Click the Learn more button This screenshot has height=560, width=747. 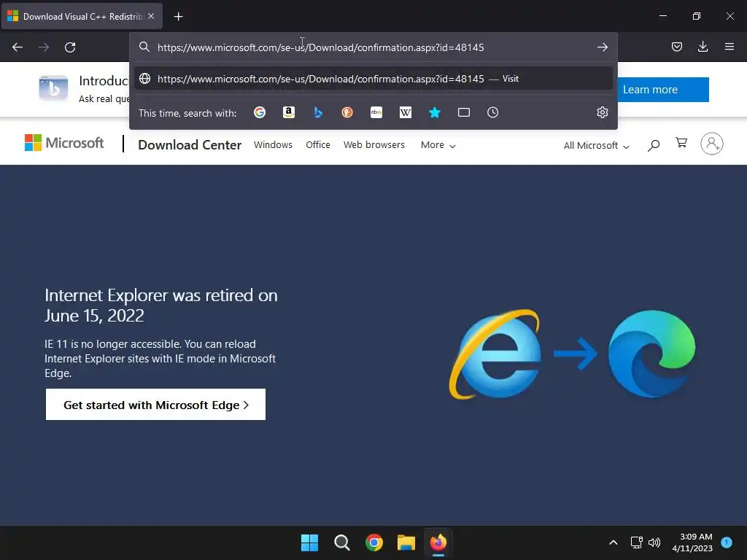(x=663, y=90)
